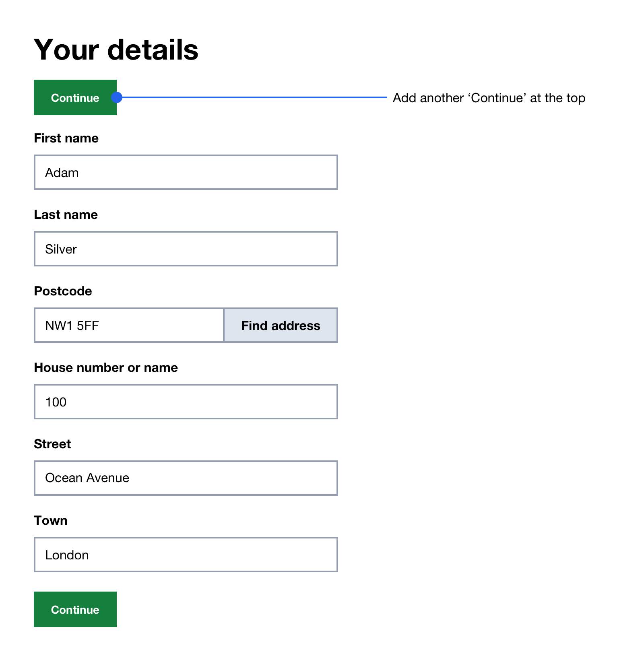Click the blue annotation dot on Continue
The width and height of the screenshot is (644, 660).
coord(116,97)
